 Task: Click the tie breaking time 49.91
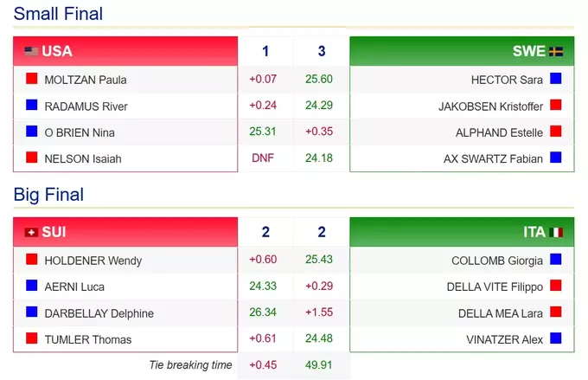[x=320, y=365]
